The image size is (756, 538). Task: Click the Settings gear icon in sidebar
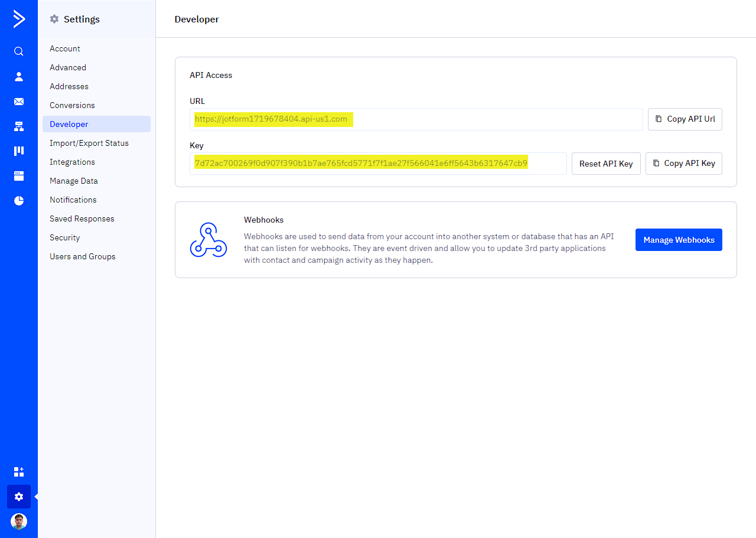click(x=19, y=497)
